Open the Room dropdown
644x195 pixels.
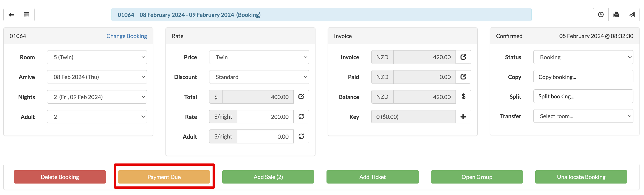[x=97, y=57]
